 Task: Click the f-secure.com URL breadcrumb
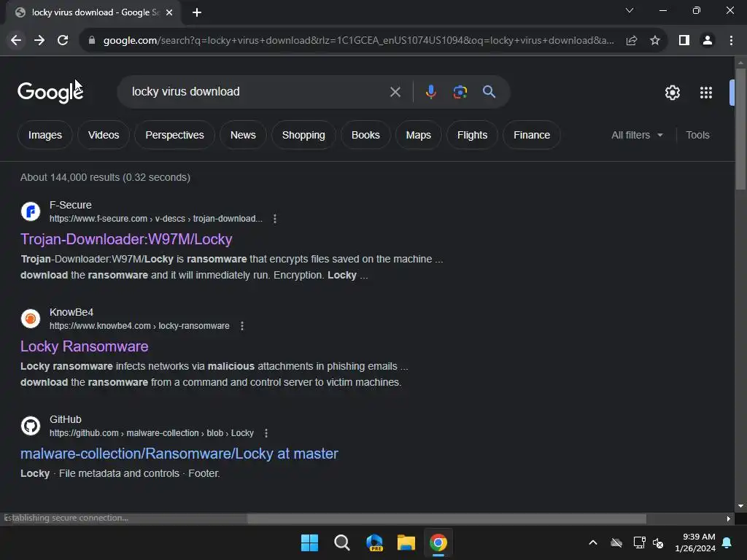click(x=156, y=219)
